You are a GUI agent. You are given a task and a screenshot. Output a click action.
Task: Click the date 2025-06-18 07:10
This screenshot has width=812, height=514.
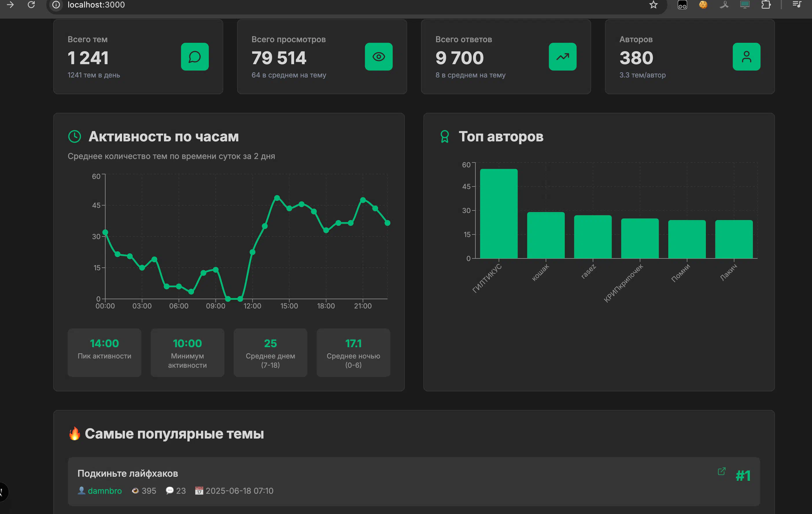click(239, 491)
